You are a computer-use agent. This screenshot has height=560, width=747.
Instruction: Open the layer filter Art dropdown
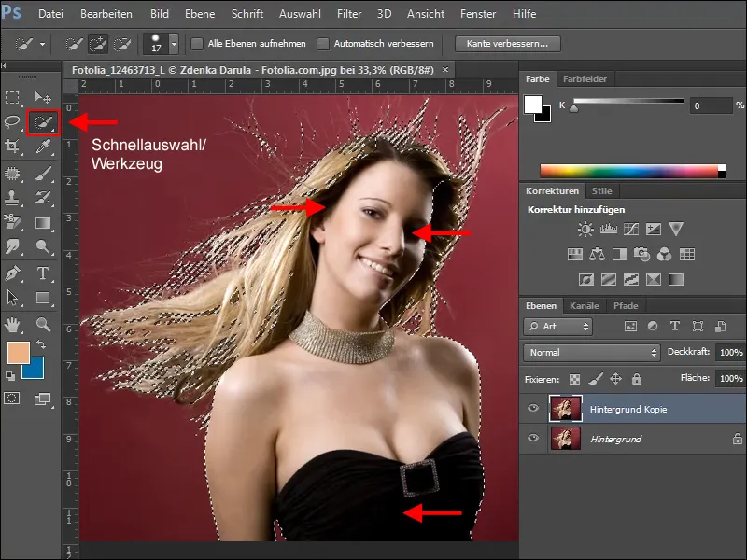click(557, 327)
